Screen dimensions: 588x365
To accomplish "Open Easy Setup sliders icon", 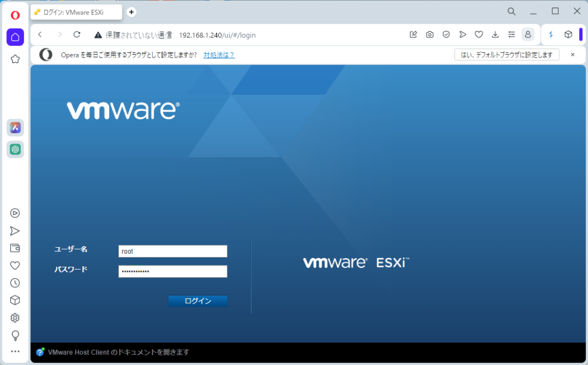I will click(x=512, y=34).
